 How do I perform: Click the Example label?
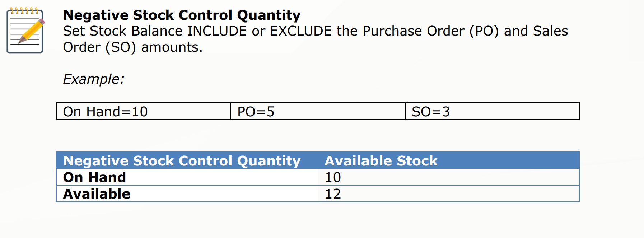[x=94, y=79]
